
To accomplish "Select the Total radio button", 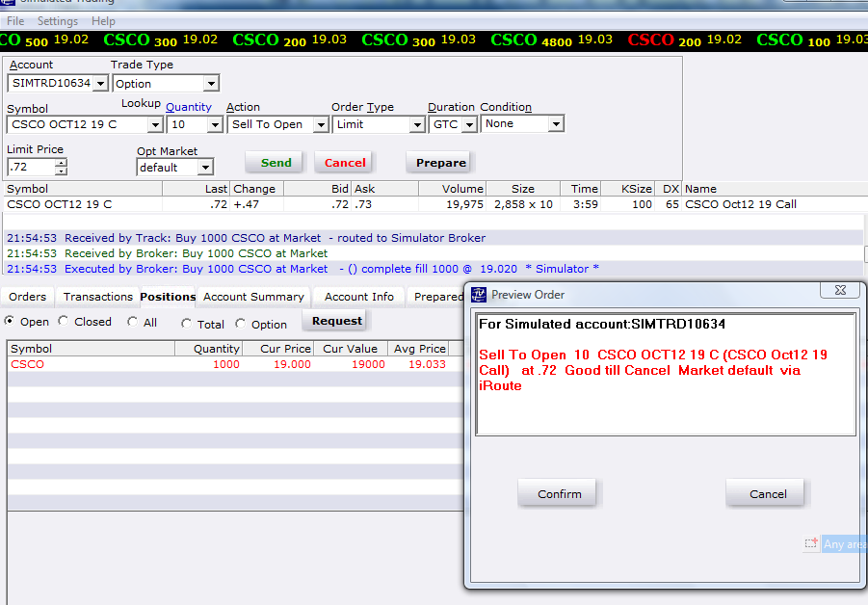I will tap(186, 324).
